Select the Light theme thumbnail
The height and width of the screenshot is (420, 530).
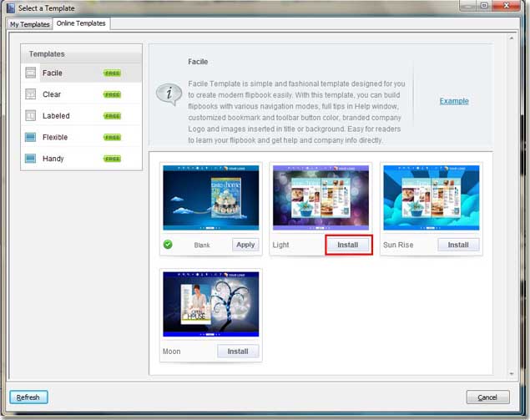click(321, 198)
